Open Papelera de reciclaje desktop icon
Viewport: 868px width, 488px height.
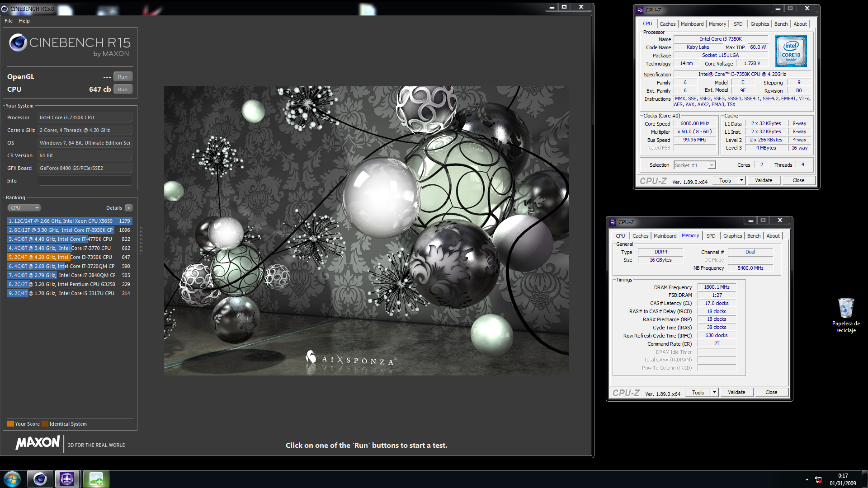tap(846, 315)
